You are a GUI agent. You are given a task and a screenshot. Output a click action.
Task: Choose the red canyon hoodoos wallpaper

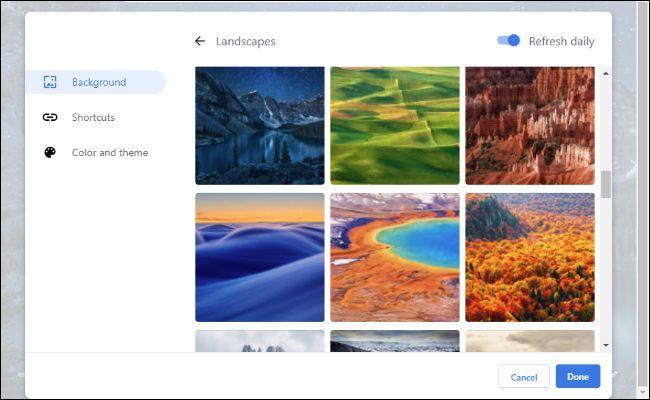530,126
